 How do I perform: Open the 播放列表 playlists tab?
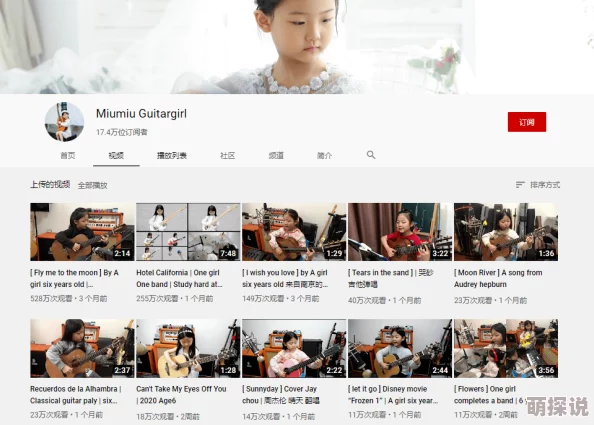coord(172,155)
